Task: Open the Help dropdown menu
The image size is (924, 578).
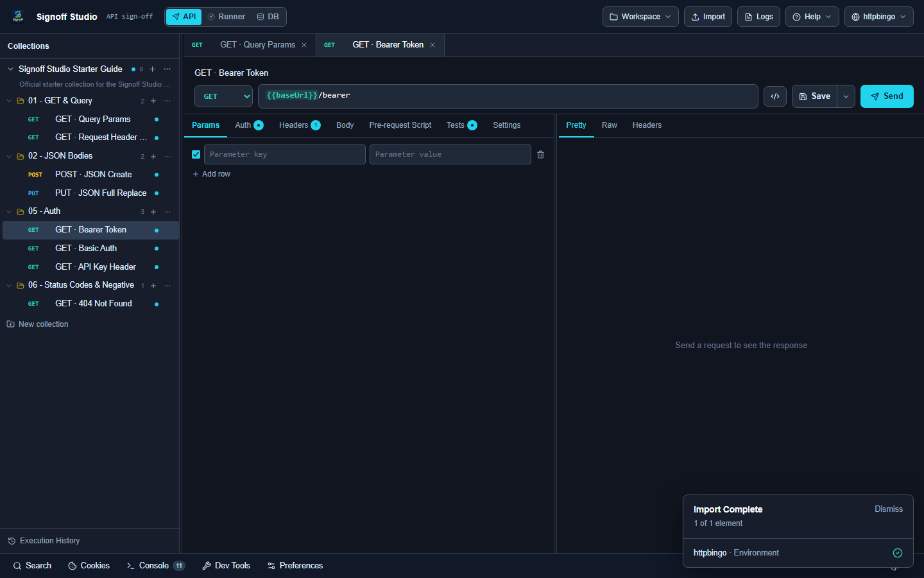Action: (x=812, y=17)
